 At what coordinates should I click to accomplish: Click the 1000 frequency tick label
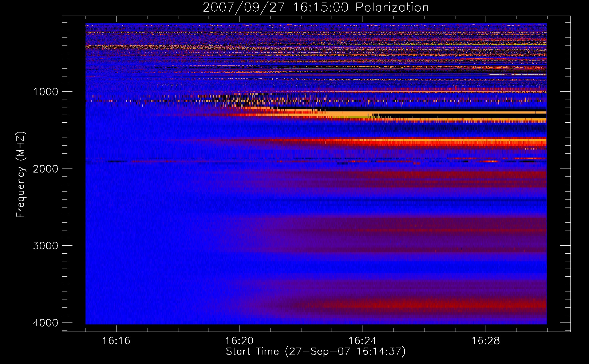(x=46, y=92)
